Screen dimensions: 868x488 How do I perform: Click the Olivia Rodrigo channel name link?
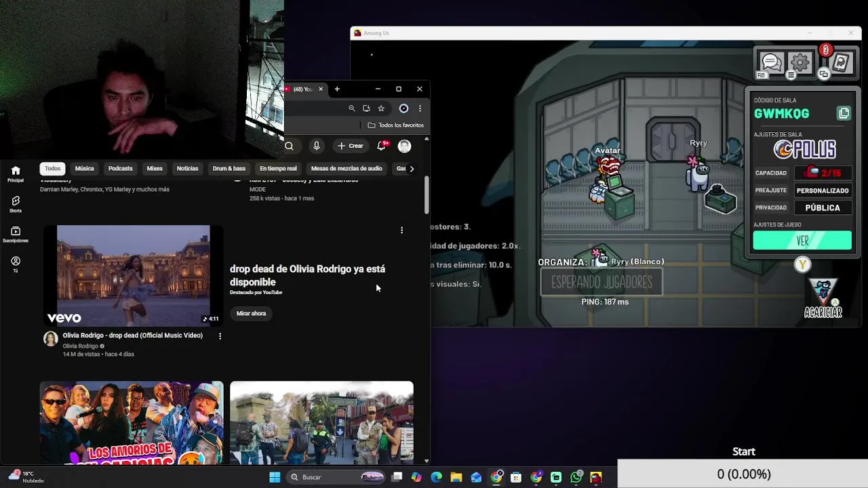[81, 346]
